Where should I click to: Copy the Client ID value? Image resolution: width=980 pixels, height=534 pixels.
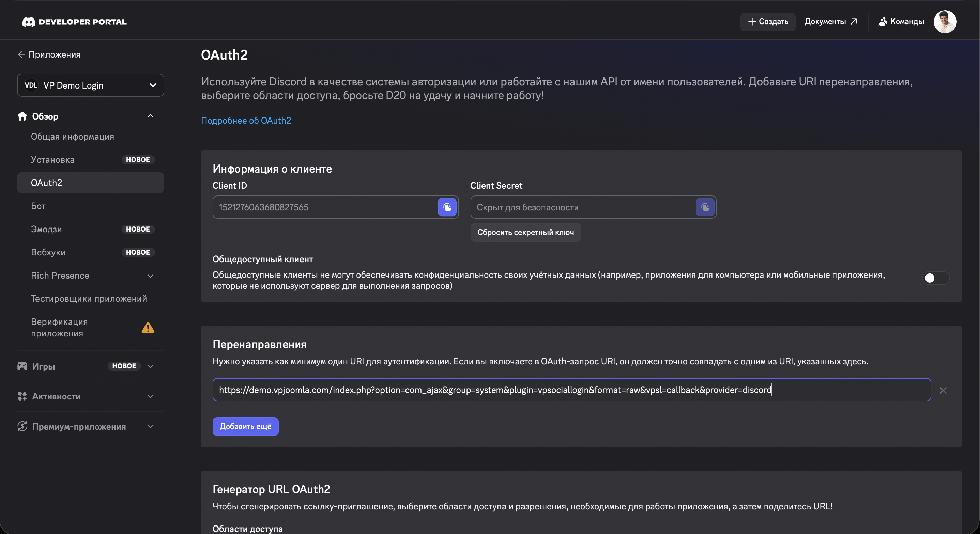coord(447,207)
